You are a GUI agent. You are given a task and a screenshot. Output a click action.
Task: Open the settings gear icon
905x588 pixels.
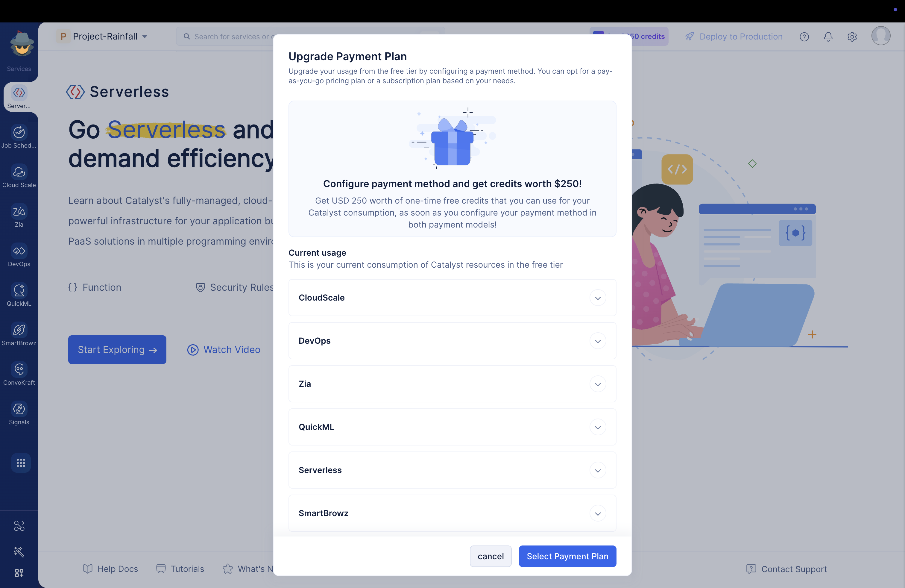click(x=852, y=37)
